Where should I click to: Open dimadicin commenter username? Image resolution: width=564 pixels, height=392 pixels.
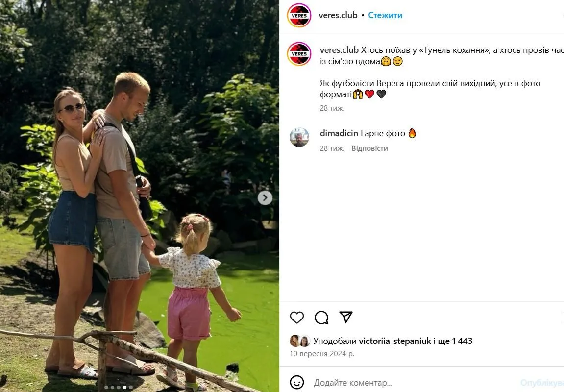coord(339,133)
